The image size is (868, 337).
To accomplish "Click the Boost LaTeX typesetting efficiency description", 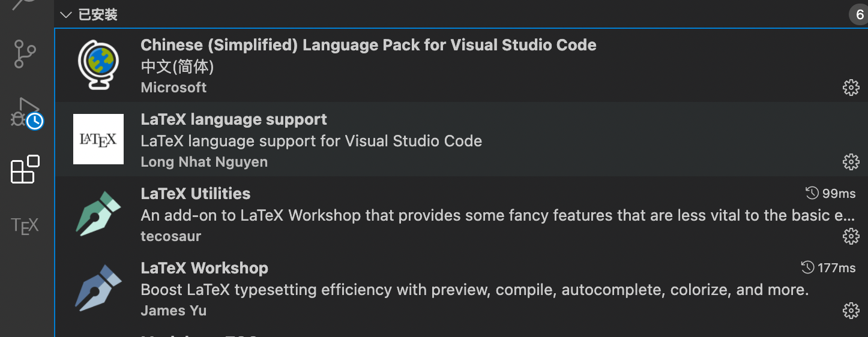I will 475,290.
